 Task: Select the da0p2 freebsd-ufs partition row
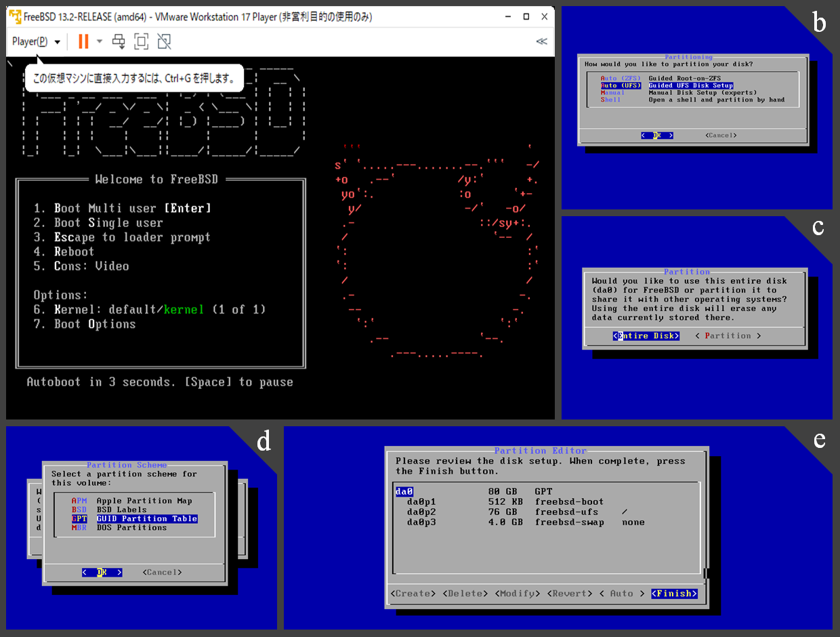(518, 512)
